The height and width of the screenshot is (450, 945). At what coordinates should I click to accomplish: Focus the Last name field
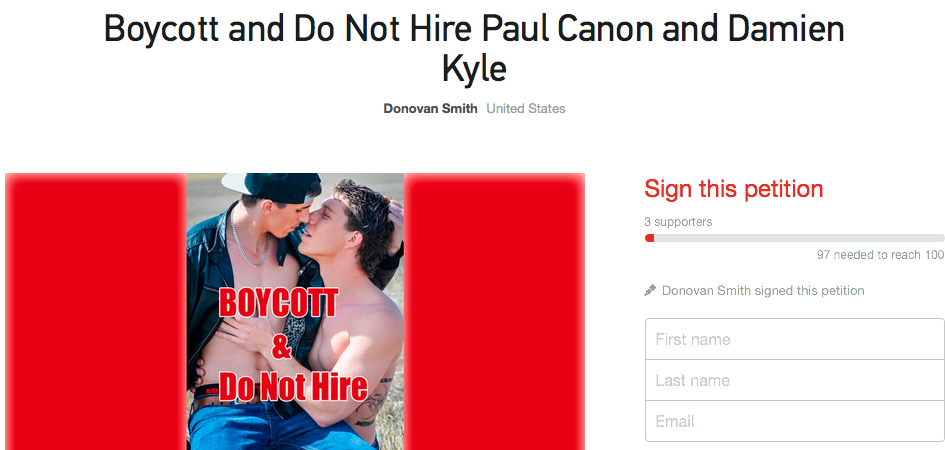pos(795,380)
